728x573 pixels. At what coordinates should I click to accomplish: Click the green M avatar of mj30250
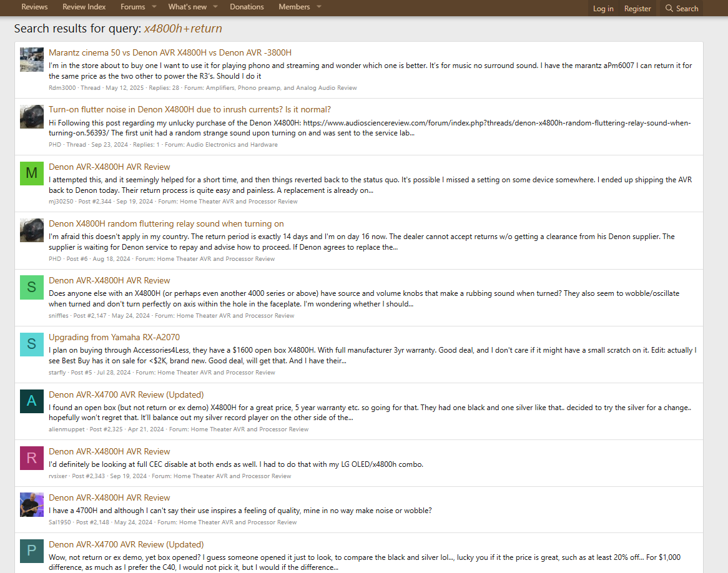[x=32, y=174]
